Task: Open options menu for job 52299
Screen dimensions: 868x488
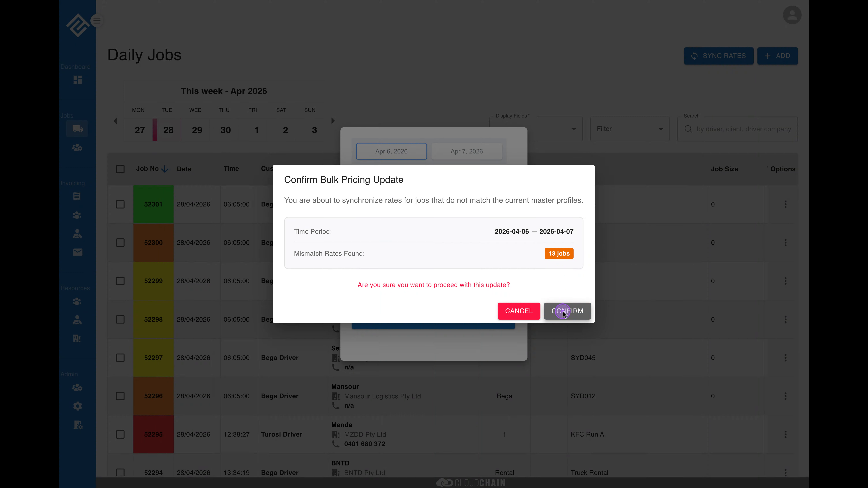Action: 785,281
